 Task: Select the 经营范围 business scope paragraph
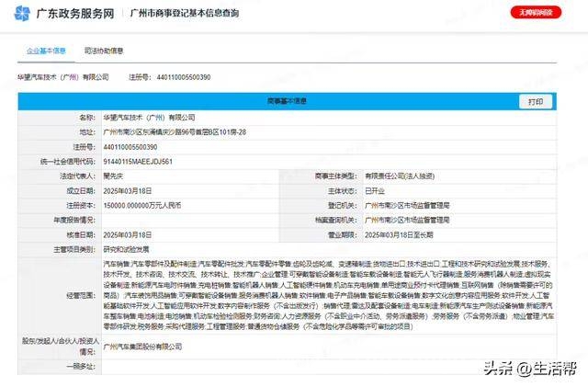(x=329, y=295)
